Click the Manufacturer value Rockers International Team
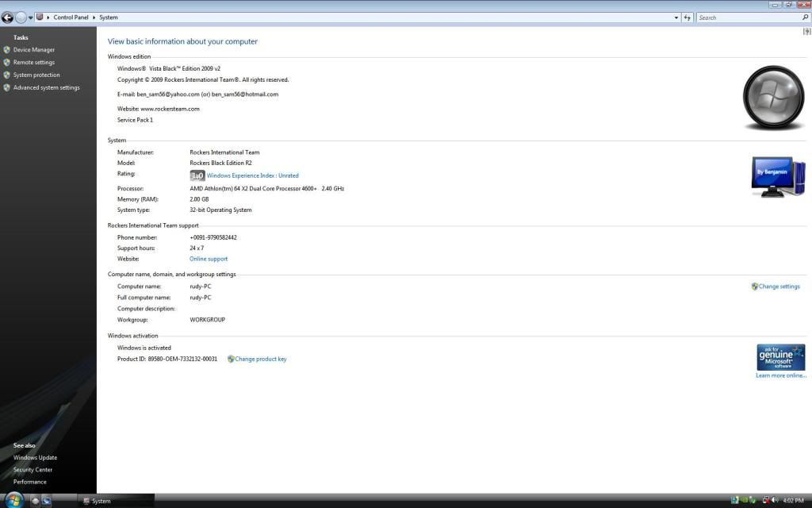Viewport: 812px width, 508px height. [x=224, y=152]
